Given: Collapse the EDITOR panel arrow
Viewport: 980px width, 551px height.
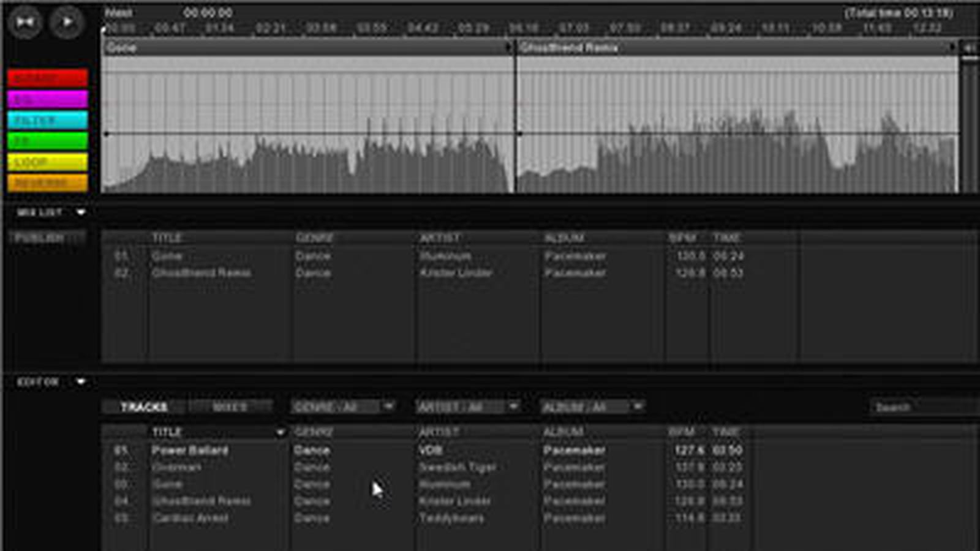Looking at the screenshot, I should [x=81, y=382].
